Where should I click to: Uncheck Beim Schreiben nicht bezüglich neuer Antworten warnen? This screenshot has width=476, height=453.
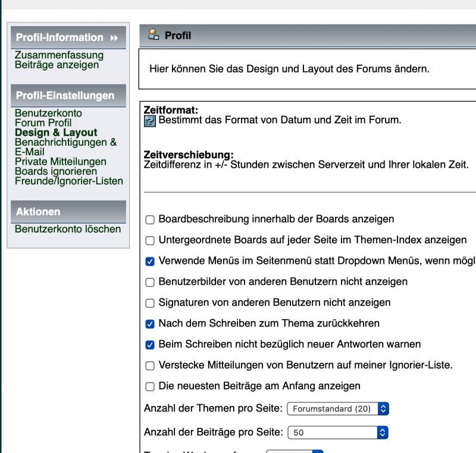pos(150,345)
